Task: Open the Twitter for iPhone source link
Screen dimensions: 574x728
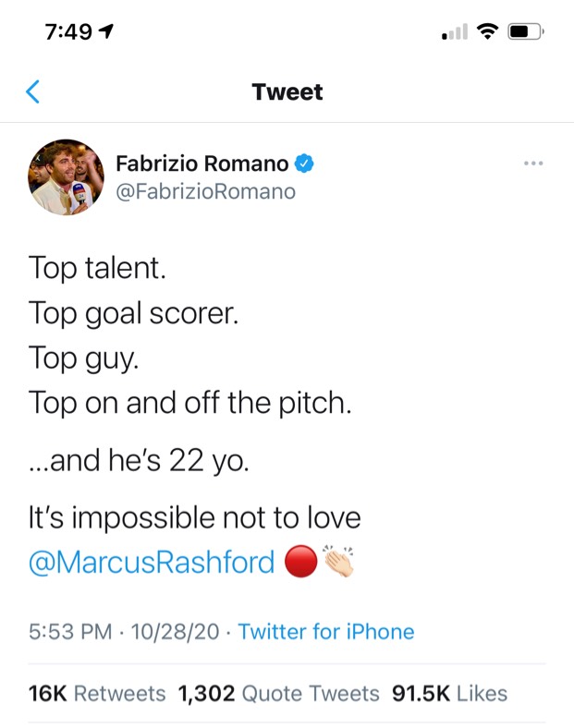Action: pos(326,631)
